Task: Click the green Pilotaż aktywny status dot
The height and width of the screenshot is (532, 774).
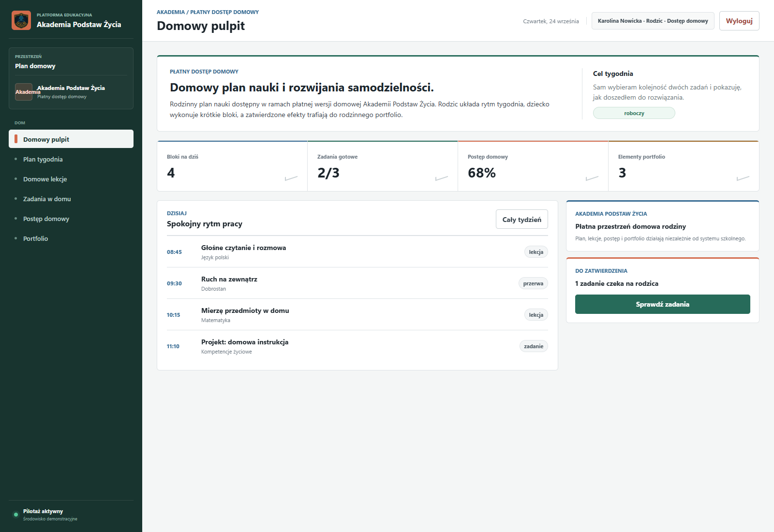Action: 16,514
